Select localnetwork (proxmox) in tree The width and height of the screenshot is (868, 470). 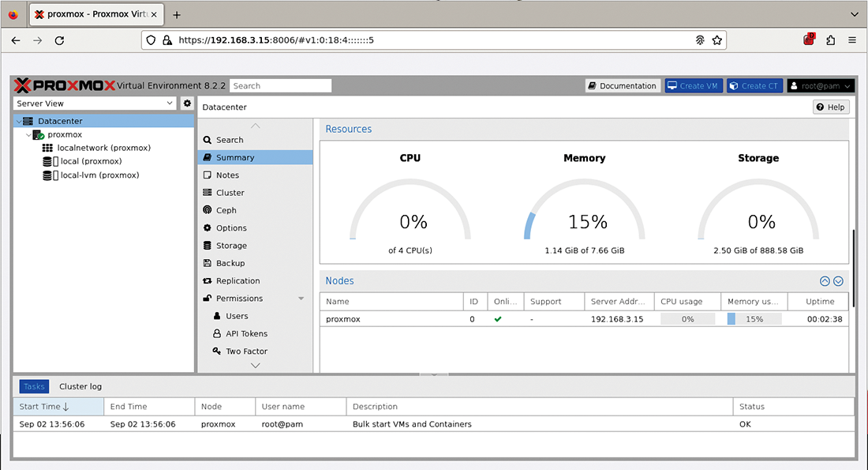[103, 148]
